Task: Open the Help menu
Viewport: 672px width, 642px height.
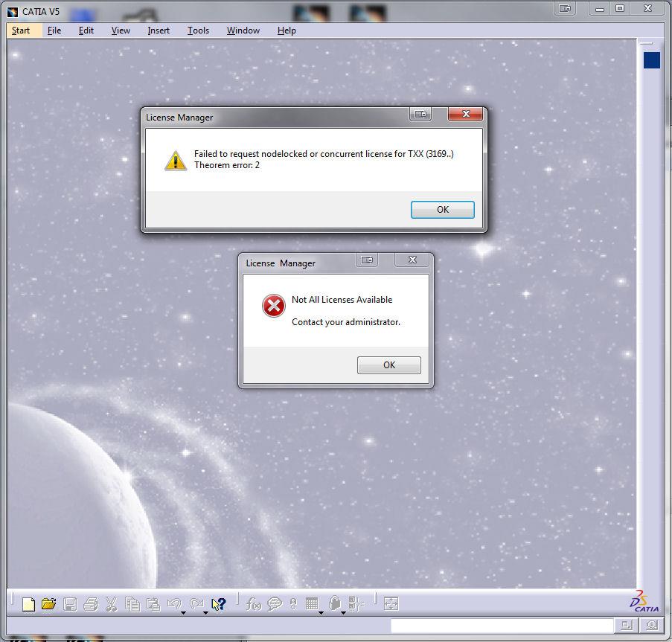Action: [x=287, y=31]
